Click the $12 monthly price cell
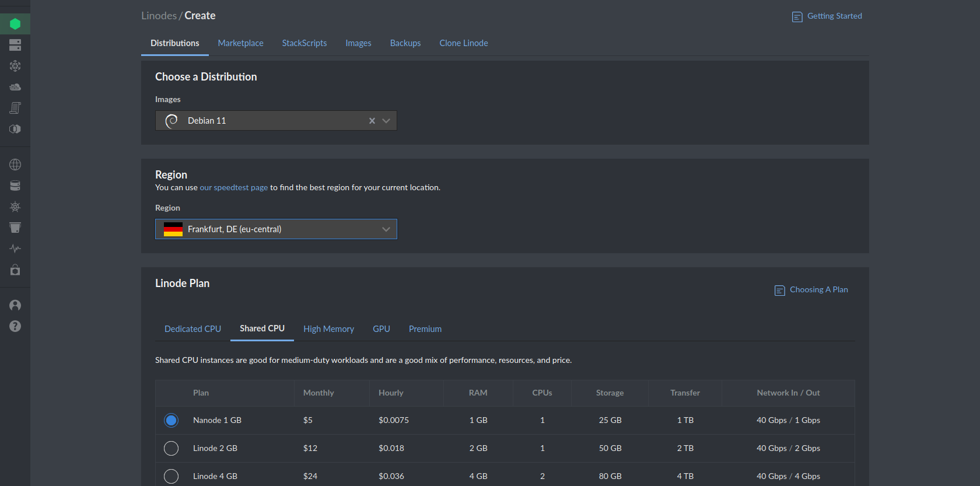The width and height of the screenshot is (980, 486). click(x=310, y=448)
